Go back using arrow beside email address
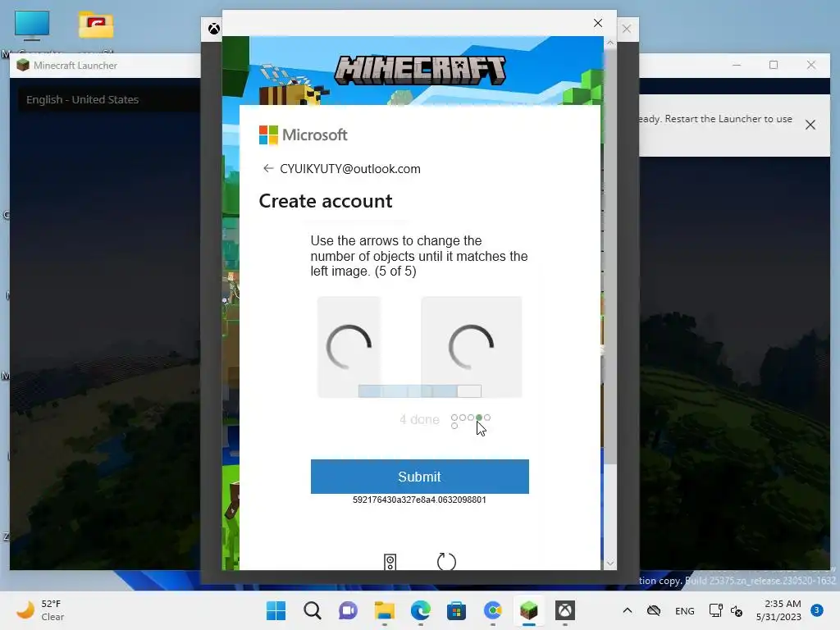This screenshot has height=630, width=840. (x=268, y=169)
